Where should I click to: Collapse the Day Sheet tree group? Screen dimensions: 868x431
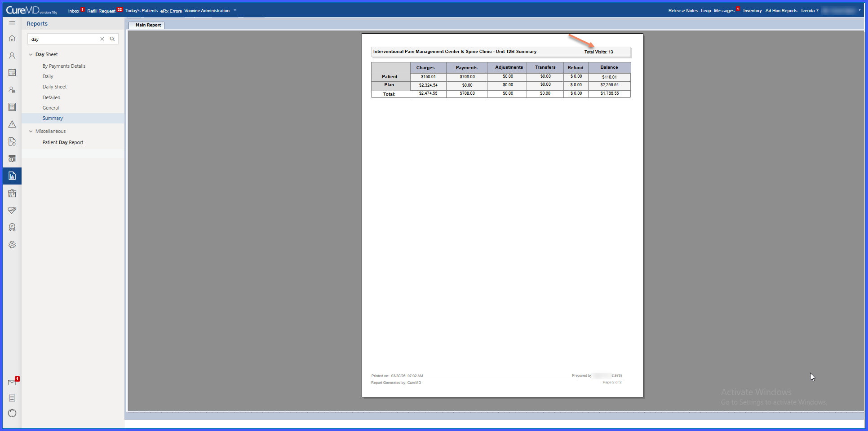pyautogui.click(x=31, y=55)
